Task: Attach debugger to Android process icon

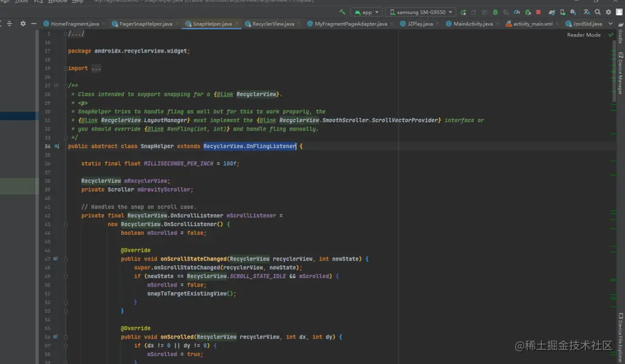Action: 528,12
